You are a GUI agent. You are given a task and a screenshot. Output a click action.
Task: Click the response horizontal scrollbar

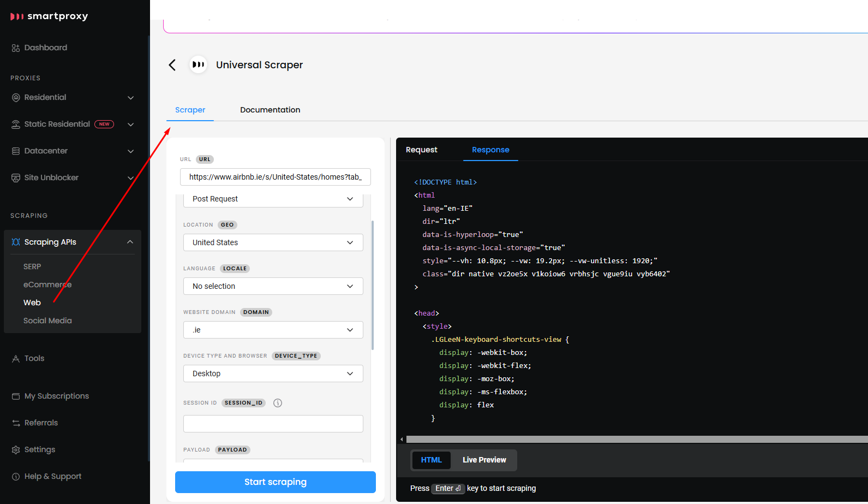[x=637, y=439]
